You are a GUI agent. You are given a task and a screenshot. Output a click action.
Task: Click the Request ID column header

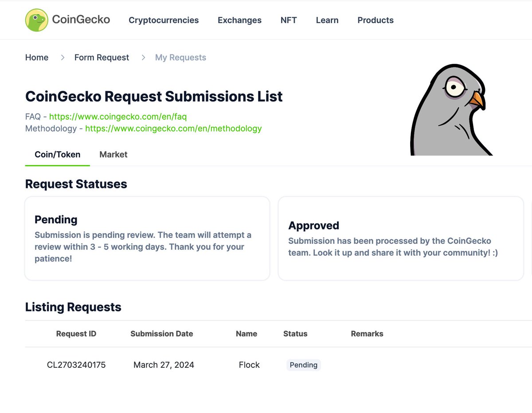[76, 334]
